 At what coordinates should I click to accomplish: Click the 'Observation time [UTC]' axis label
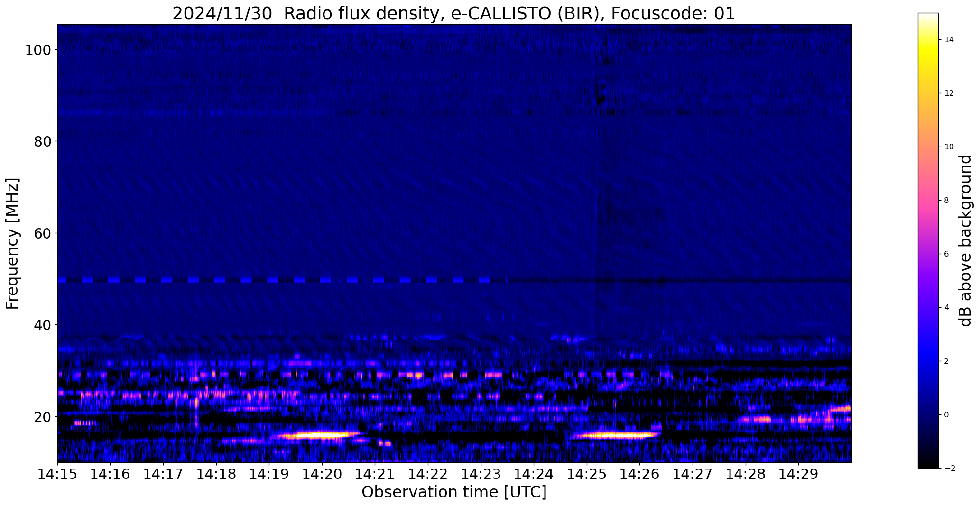(454, 492)
